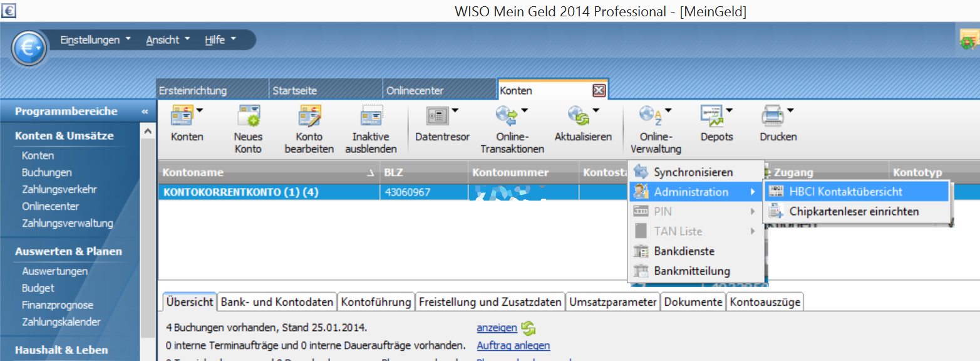This screenshot has height=361, width=980.
Task: Open Onlinecenter in the sidebar
Action: tap(51, 206)
